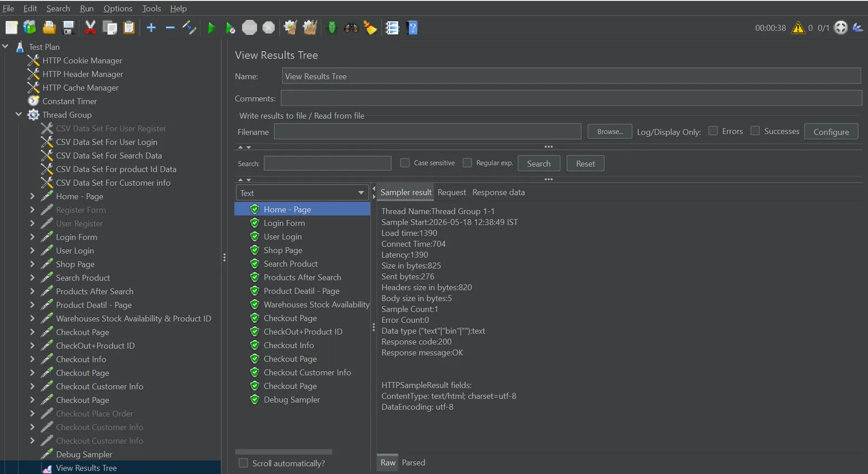This screenshot has width=868, height=474.
Task: Click the yellow broom Reset Search icon
Action: (x=371, y=28)
